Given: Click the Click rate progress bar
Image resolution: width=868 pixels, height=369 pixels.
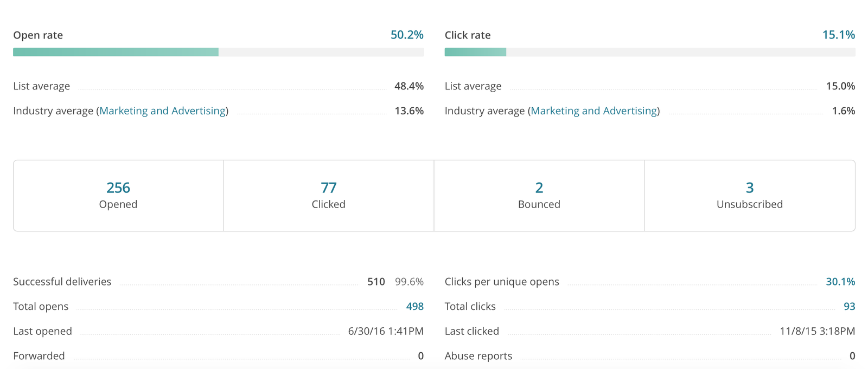Looking at the screenshot, I should point(649,52).
